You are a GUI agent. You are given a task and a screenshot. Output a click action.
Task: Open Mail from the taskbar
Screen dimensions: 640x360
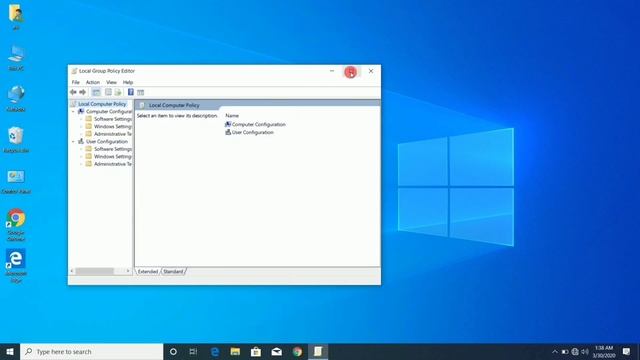[x=277, y=351]
